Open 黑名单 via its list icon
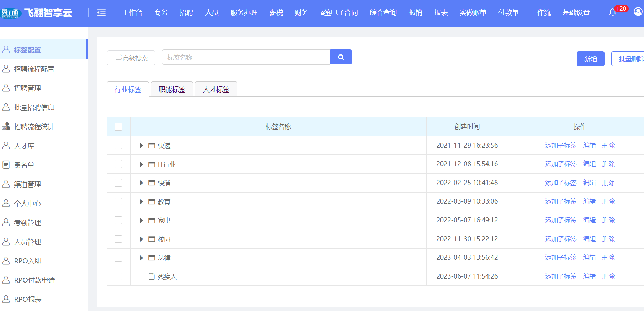The height and width of the screenshot is (311, 644). (x=6, y=165)
